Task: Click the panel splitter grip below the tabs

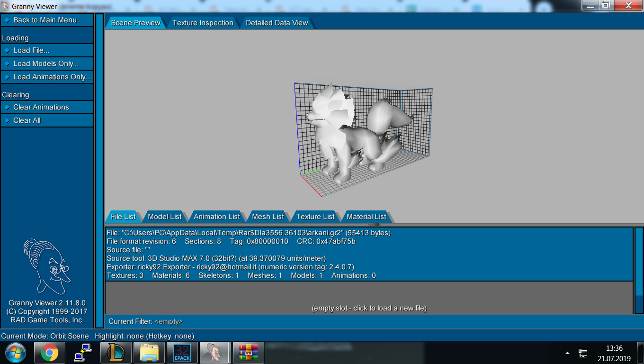Action: pos(374,225)
